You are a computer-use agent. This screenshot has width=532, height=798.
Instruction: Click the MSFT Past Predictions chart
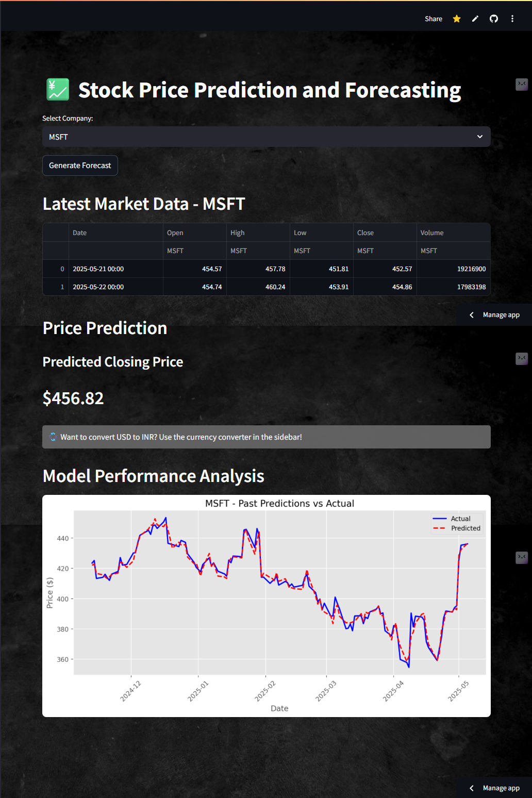pyautogui.click(x=267, y=606)
